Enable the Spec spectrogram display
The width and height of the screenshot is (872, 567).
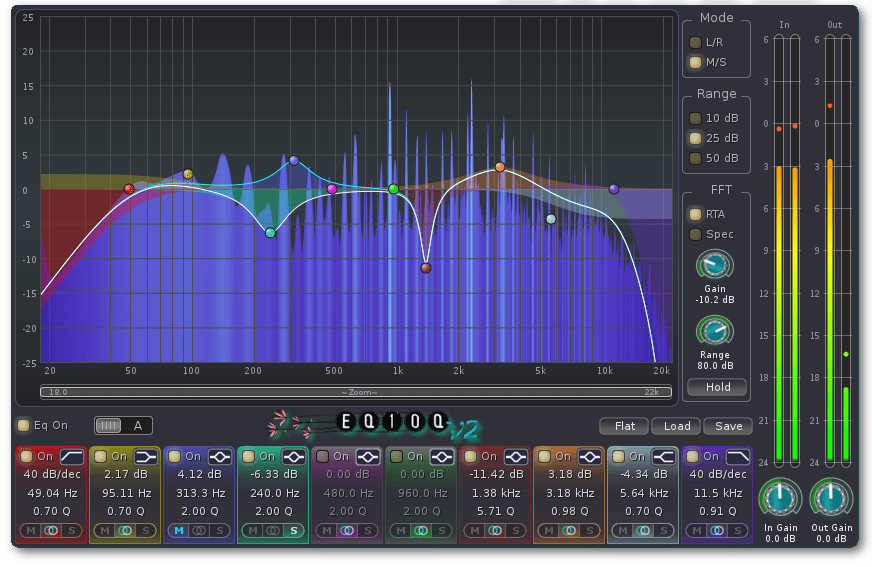click(x=695, y=234)
